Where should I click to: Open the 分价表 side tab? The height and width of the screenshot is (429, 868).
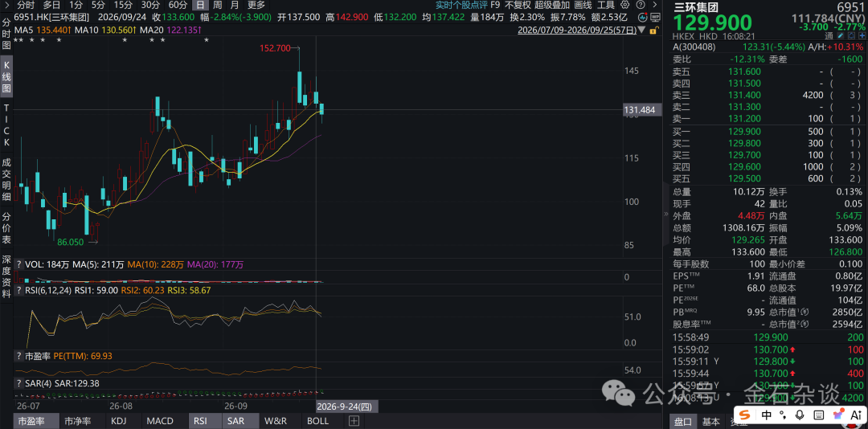6,227
